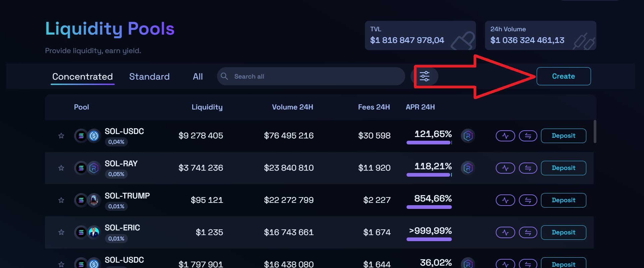Deposit into the SOL-RAY pool

pyautogui.click(x=563, y=168)
